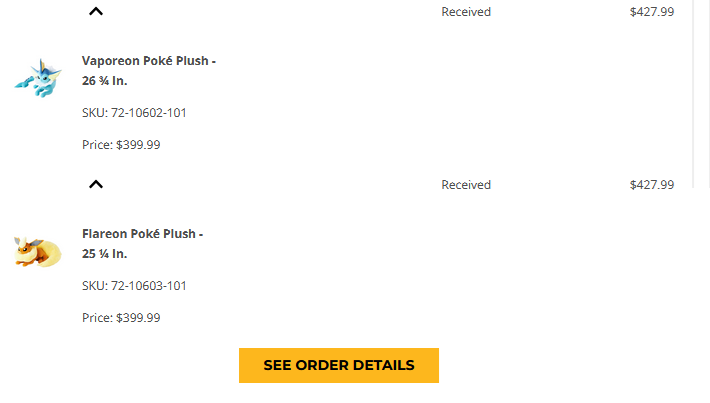Click the Flareon plush $399.99 price
The width and height of the screenshot is (710, 403).
(x=138, y=318)
